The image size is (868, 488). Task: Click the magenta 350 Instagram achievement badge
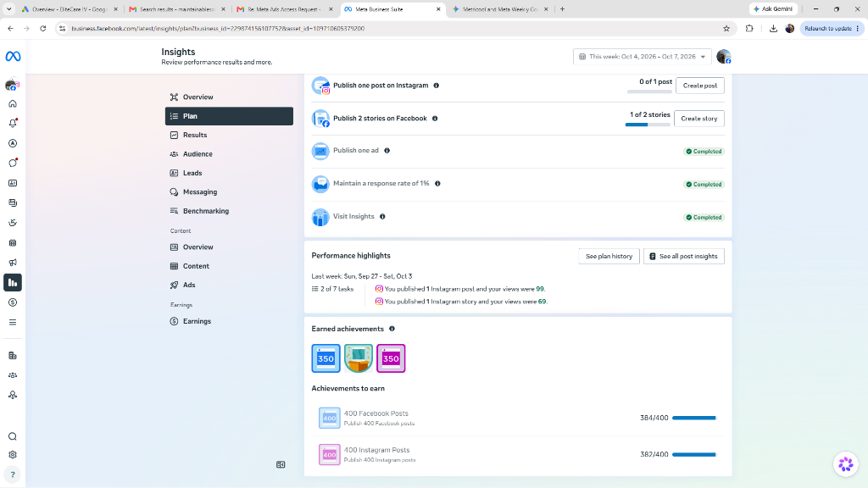point(391,358)
